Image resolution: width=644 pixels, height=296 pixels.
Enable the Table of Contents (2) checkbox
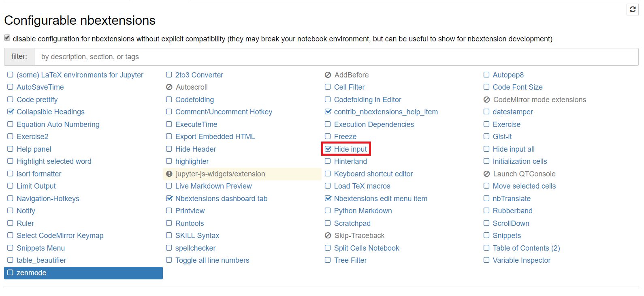(486, 248)
